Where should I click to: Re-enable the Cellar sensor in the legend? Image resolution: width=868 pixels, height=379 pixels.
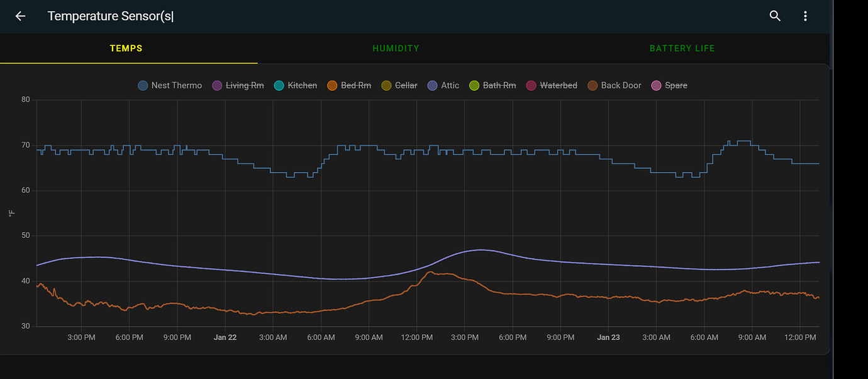(x=399, y=85)
